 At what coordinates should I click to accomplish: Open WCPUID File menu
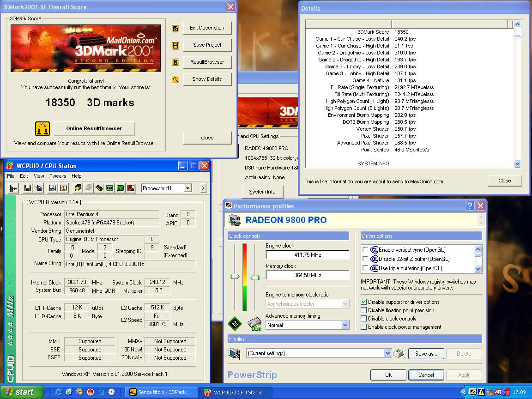11,176
